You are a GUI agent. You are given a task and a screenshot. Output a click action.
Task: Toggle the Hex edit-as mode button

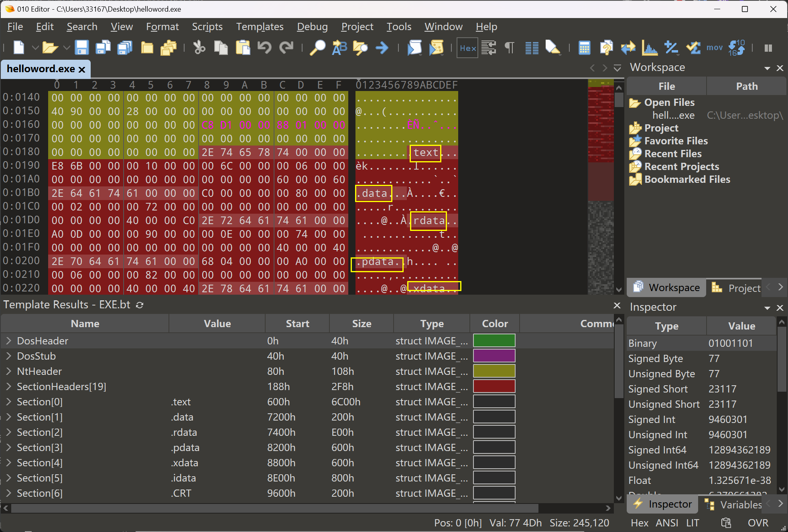point(467,48)
